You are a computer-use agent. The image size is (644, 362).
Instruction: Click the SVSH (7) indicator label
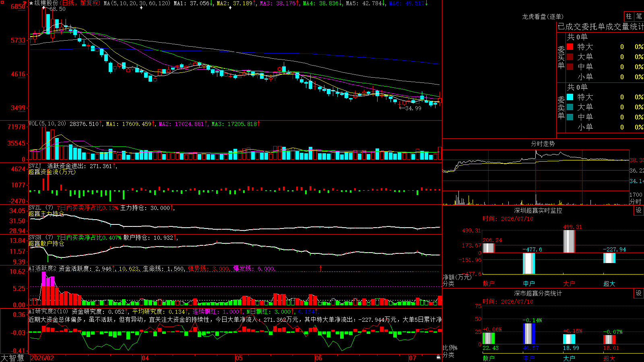[41, 237]
